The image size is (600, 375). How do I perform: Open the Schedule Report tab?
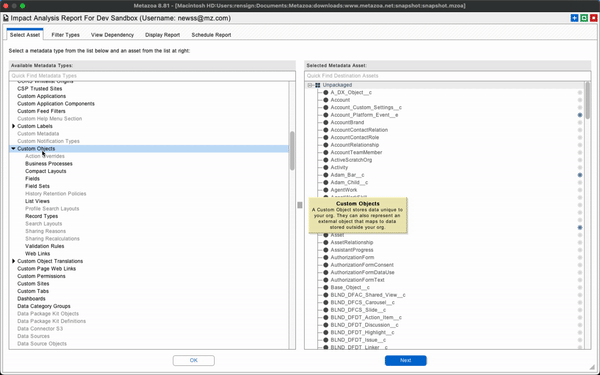pos(211,35)
